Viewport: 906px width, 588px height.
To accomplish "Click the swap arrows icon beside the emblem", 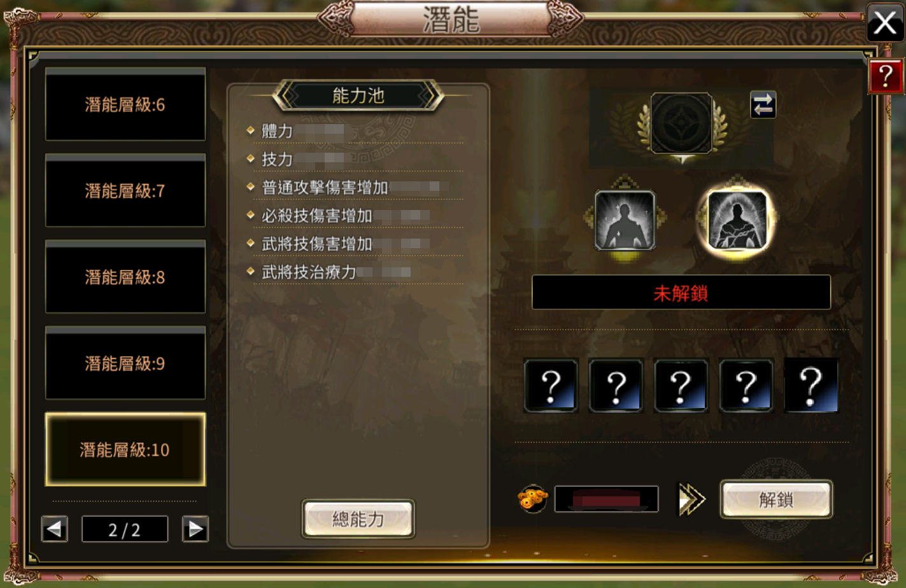I will coord(763,104).
